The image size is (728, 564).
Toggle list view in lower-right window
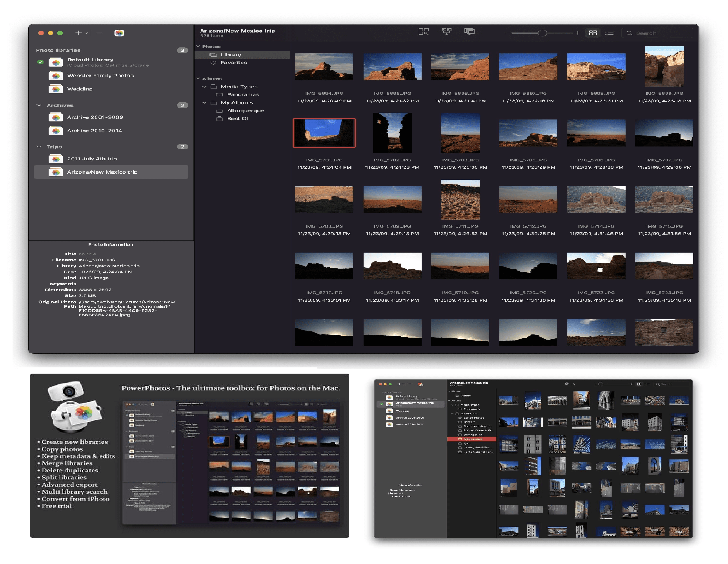point(647,384)
